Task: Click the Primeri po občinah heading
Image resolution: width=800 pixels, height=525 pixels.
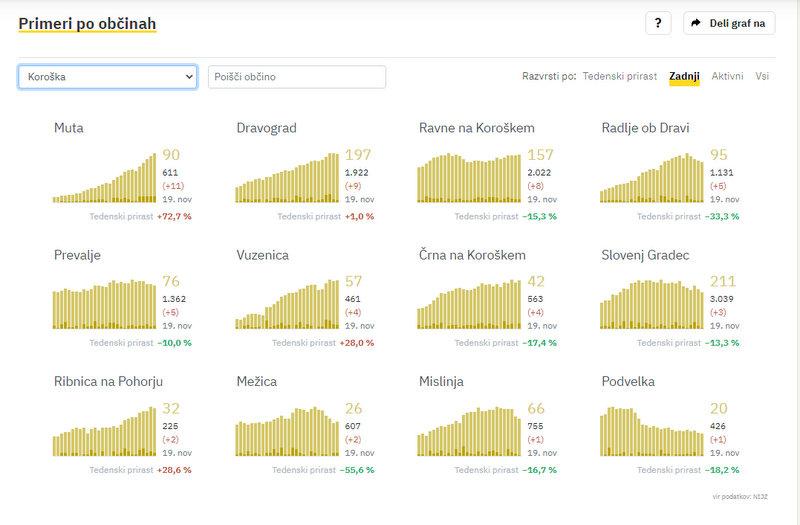Action: coord(87,23)
